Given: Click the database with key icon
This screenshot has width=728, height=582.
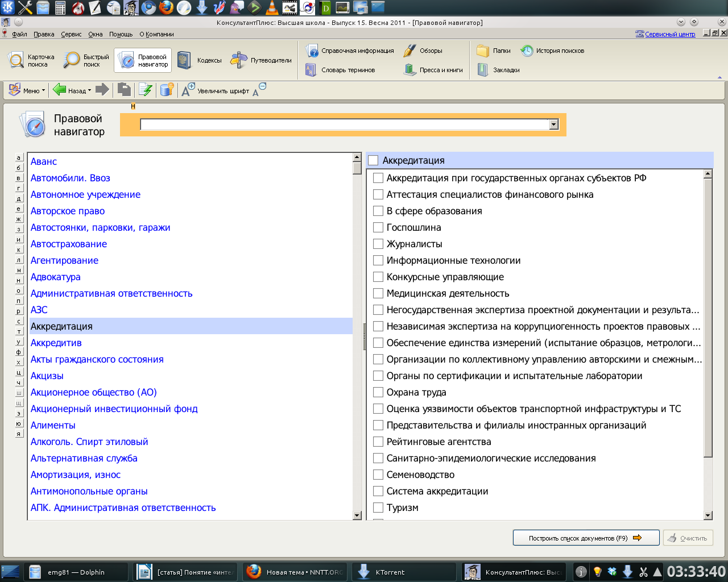Looking at the screenshot, I should [x=167, y=90].
